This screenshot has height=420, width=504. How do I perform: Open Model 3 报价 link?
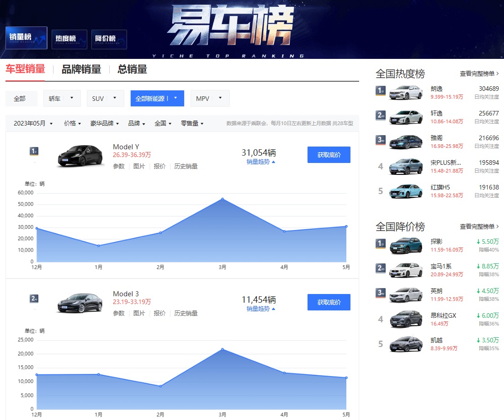tap(159, 313)
